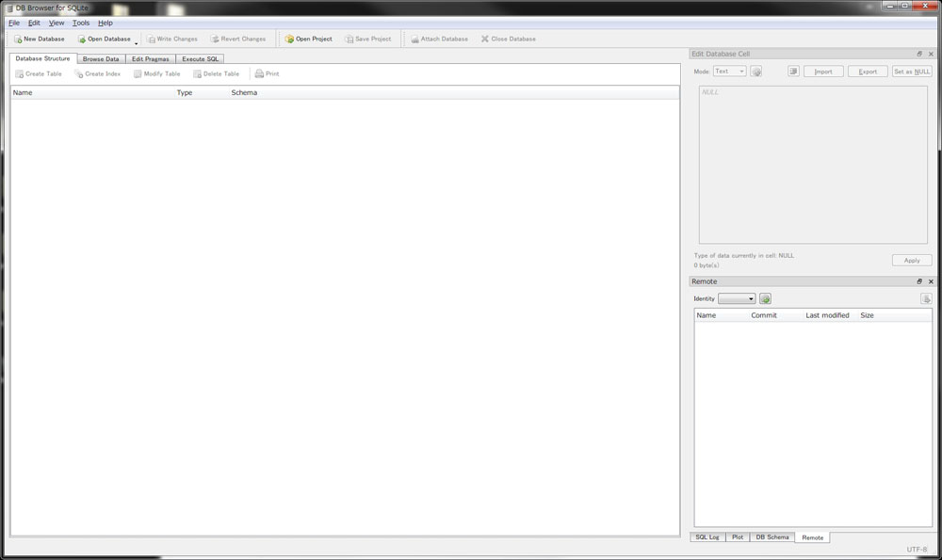Click the Schema column header
The width and height of the screenshot is (942, 560).
(x=454, y=92)
